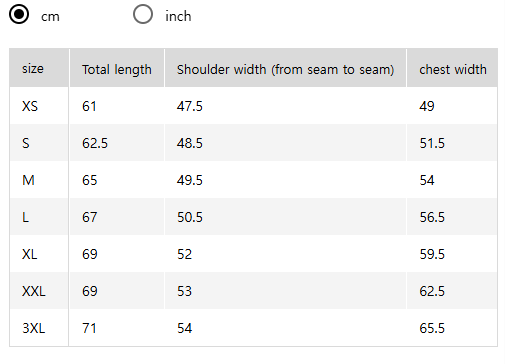505x364 pixels.
Task: Select the inch radio button
Action: click(143, 15)
